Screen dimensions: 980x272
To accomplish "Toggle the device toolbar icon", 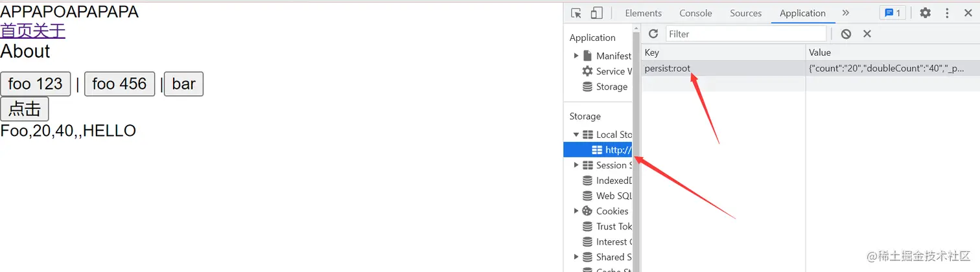I will click(x=597, y=13).
